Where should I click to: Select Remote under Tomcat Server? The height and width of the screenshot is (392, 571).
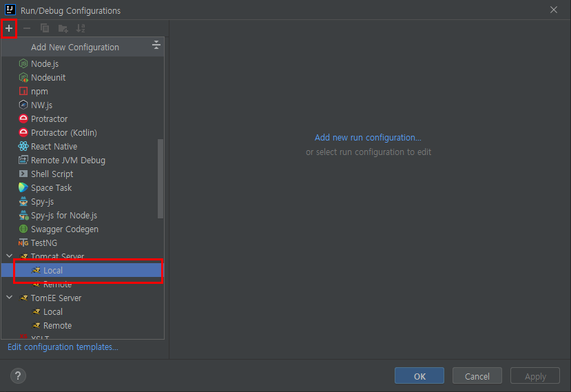82,284
